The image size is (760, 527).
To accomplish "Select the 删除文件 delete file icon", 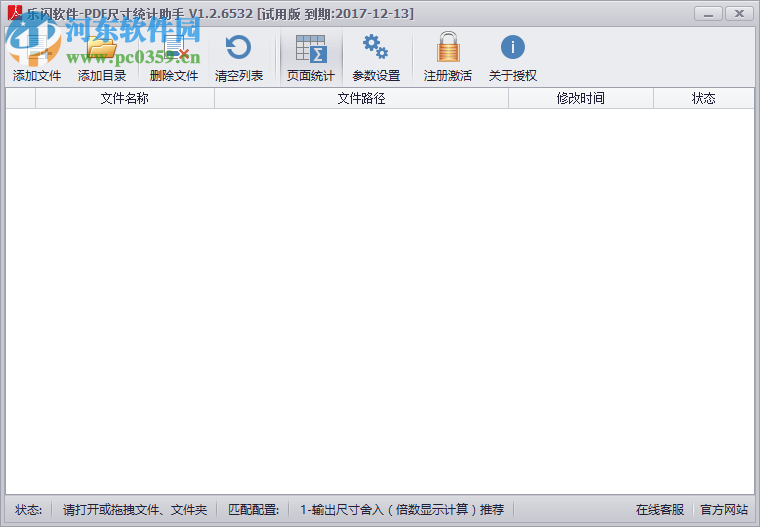I will click(174, 57).
